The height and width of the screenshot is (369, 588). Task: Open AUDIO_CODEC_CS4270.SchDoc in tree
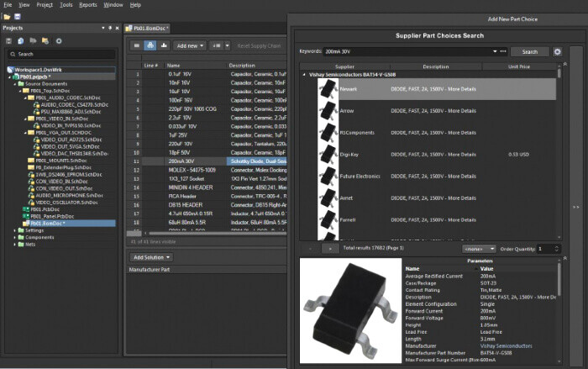point(74,105)
